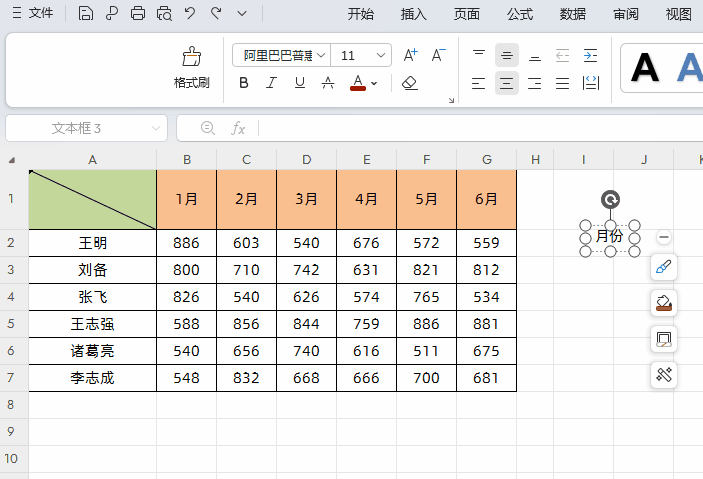703x479 pixels.
Task: Toggle bold formatting
Action: click(x=244, y=83)
